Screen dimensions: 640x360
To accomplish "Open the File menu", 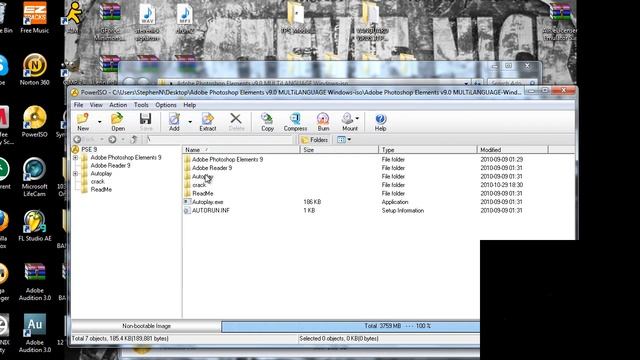I will [78, 105].
